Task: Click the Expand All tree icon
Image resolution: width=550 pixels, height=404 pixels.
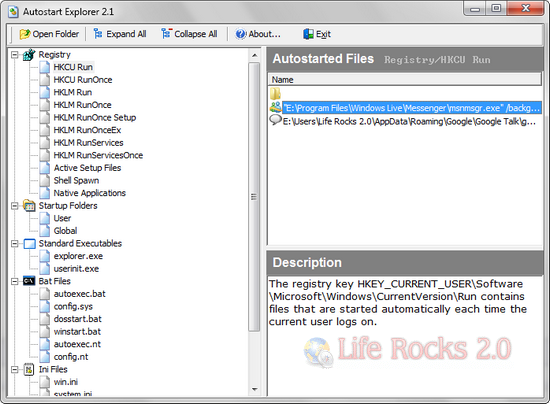Action: tap(98, 34)
